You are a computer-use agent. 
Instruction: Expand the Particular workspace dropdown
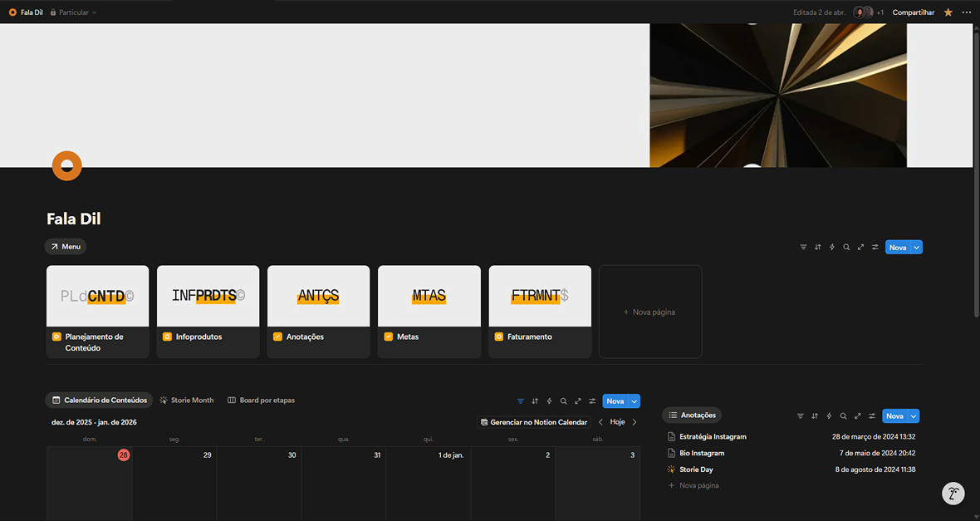[x=73, y=12]
